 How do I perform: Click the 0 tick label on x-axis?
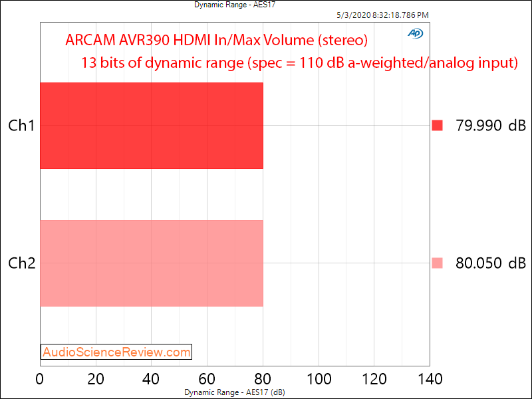click(x=40, y=379)
